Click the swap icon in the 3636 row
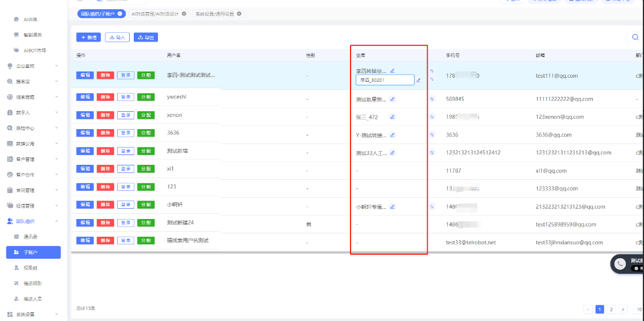The image size is (644, 321). [432, 135]
